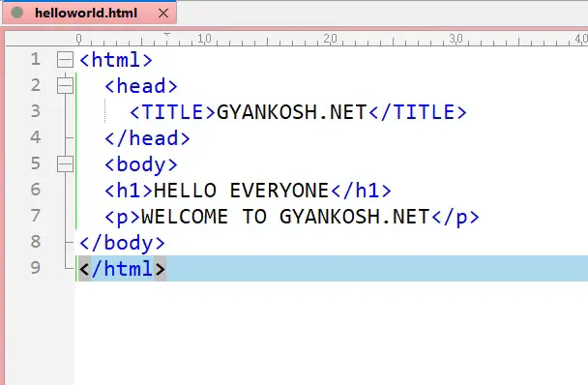The image size is (588, 385).
Task: Click the closing /p tag on line 7
Action: click(x=456, y=217)
